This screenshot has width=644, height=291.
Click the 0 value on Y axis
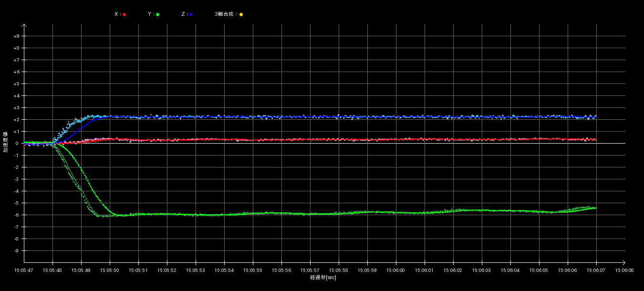pyautogui.click(x=17, y=144)
